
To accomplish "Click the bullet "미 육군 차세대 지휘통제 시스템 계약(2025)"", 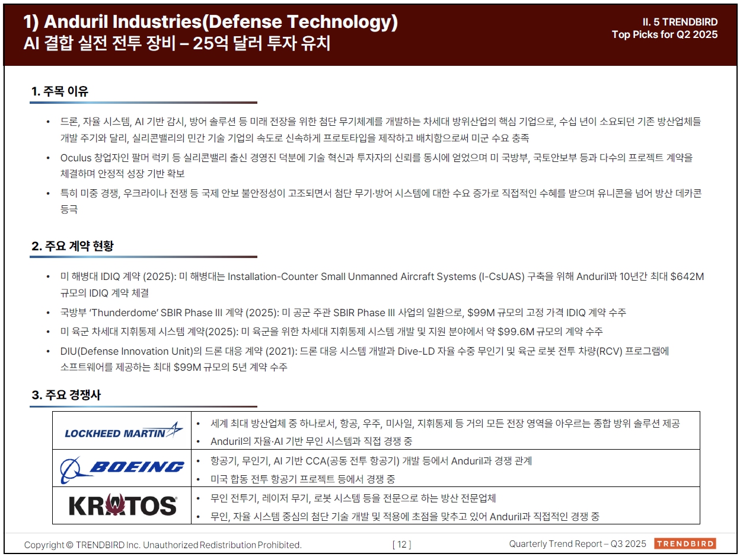I will (331, 331).
